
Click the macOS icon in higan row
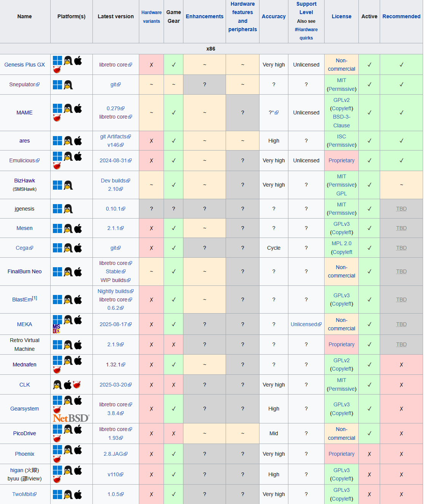pyautogui.click(x=78, y=470)
